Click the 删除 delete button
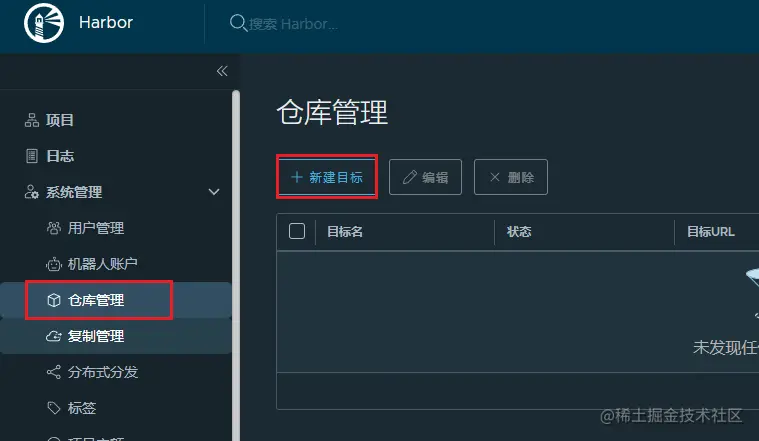 point(511,177)
